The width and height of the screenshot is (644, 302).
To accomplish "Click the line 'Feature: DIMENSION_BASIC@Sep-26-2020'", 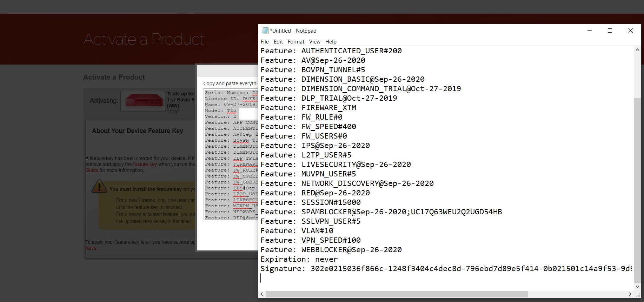I will point(343,79).
